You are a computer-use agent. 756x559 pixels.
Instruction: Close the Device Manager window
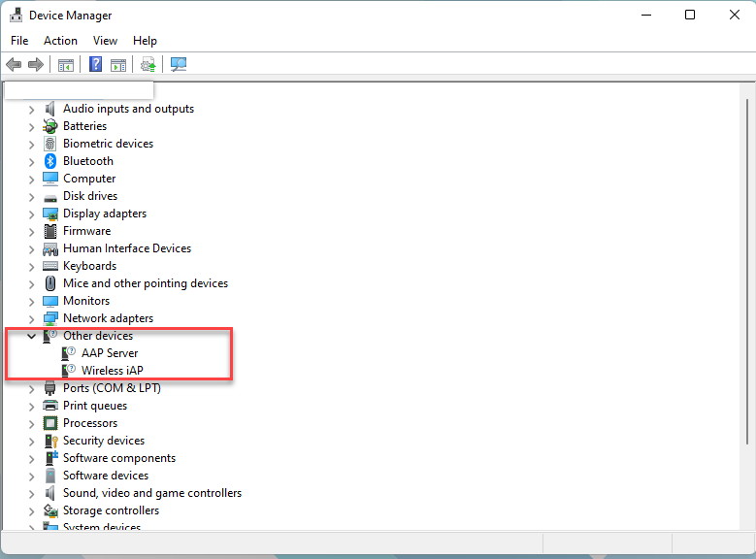click(x=735, y=15)
